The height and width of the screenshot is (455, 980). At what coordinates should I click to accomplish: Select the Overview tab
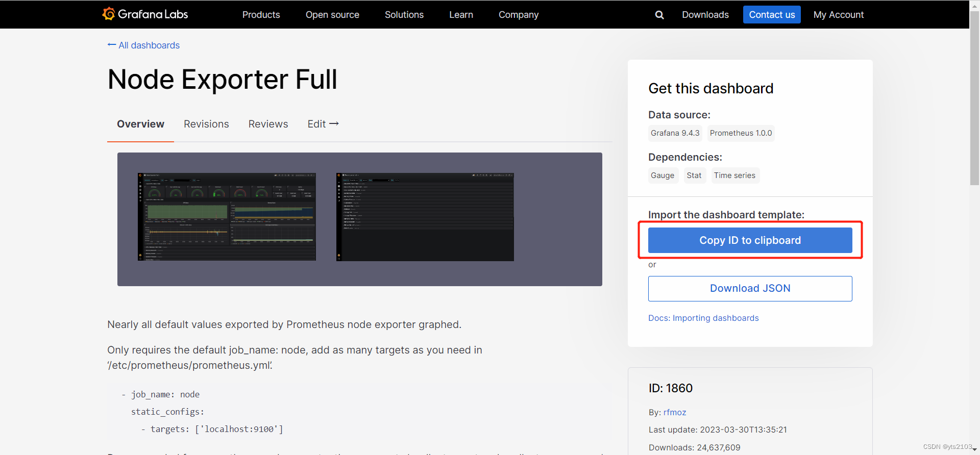pos(140,124)
